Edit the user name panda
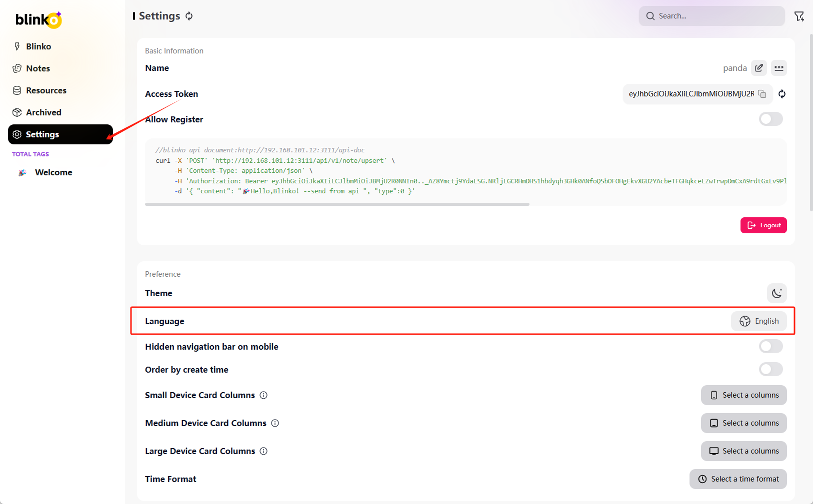Screen dimensions: 813x504 pyautogui.click(x=759, y=68)
